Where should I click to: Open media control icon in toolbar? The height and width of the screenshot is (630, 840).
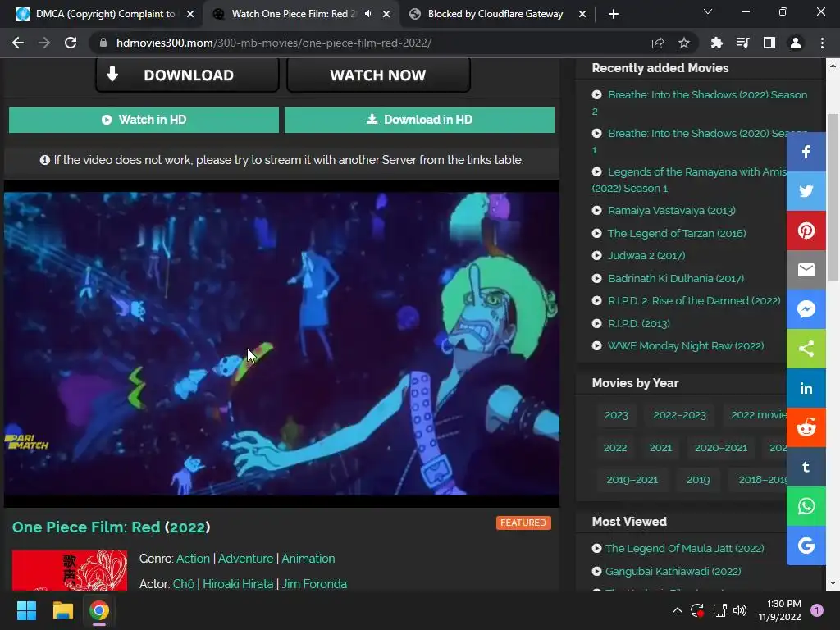coord(742,43)
